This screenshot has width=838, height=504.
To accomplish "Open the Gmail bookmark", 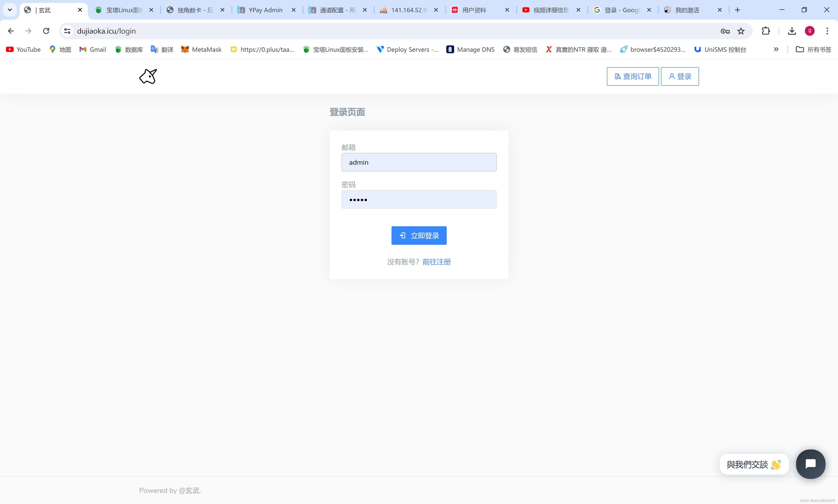I will click(x=93, y=50).
